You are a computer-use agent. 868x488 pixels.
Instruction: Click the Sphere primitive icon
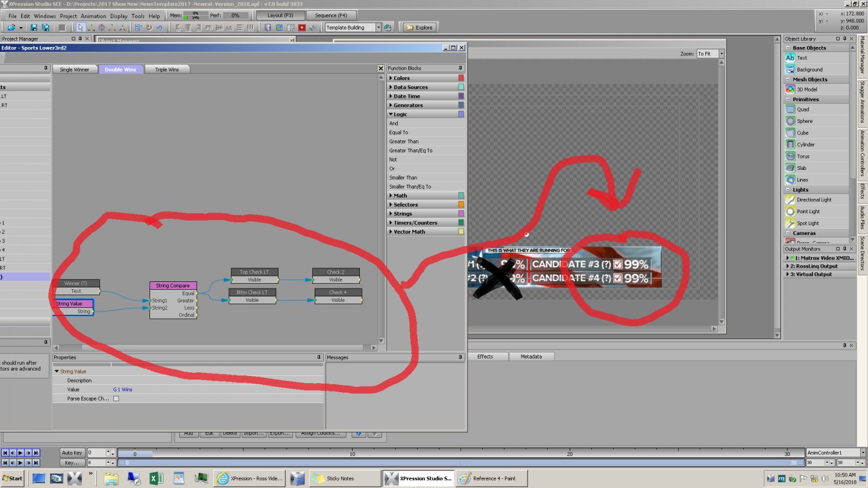click(x=790, y=121)
